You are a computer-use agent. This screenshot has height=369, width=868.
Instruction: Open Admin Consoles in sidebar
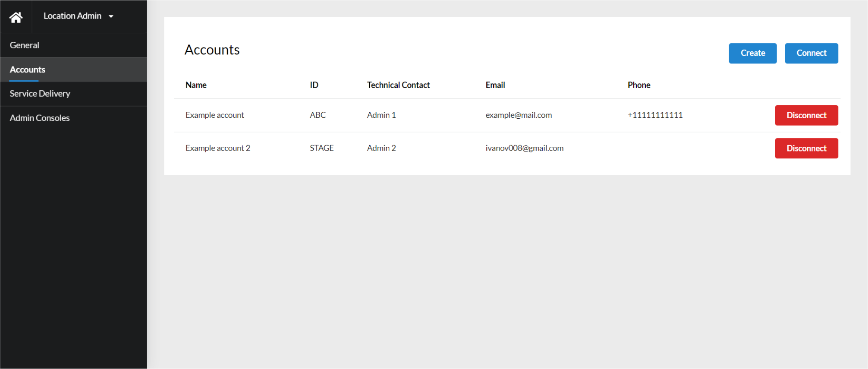coord(40,118)
